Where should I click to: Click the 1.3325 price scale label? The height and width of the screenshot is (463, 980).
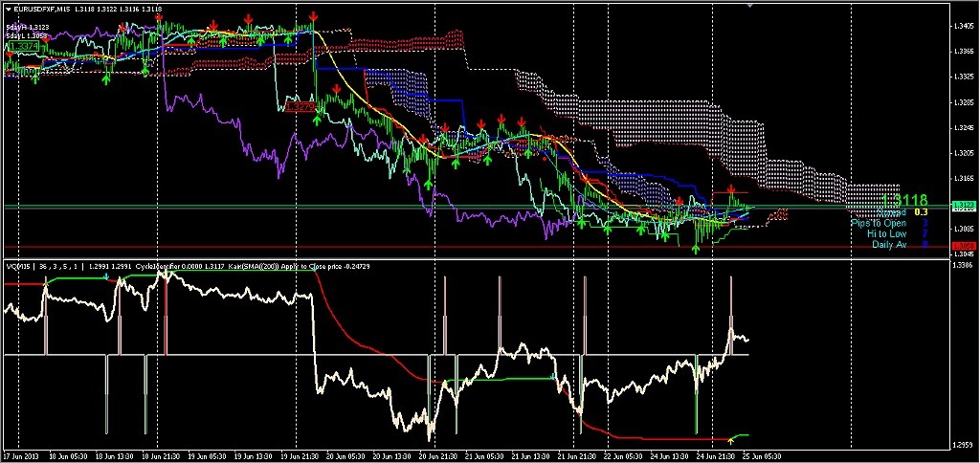[963, 77]
